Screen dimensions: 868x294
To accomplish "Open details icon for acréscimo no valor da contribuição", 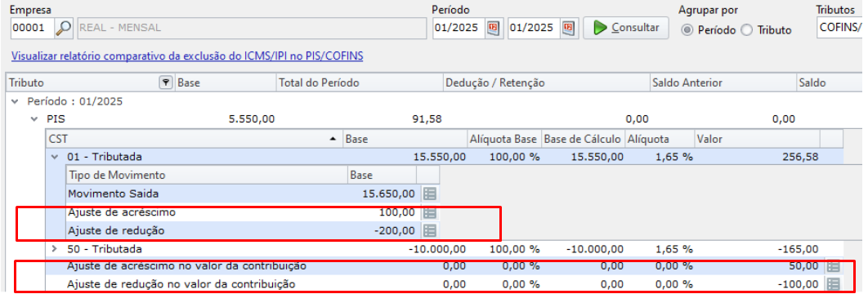I will pos(833,266).
